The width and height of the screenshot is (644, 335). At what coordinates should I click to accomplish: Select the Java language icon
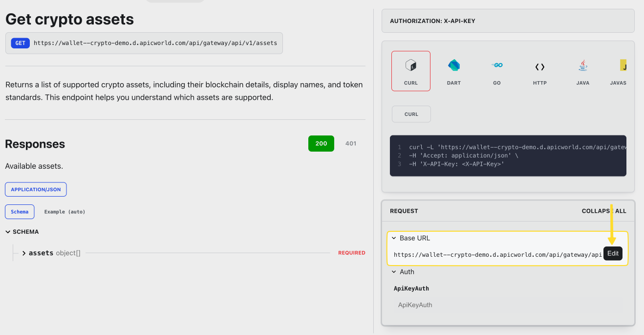582,71
